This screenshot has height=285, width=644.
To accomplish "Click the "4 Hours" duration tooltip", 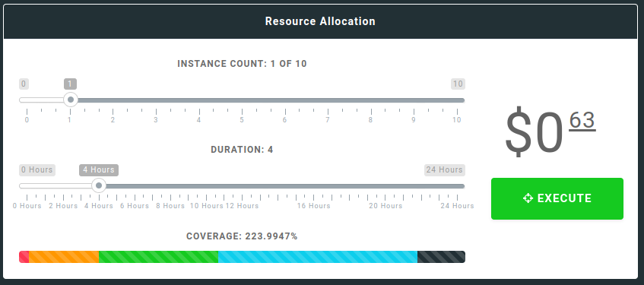I will (x=99, y=169).
